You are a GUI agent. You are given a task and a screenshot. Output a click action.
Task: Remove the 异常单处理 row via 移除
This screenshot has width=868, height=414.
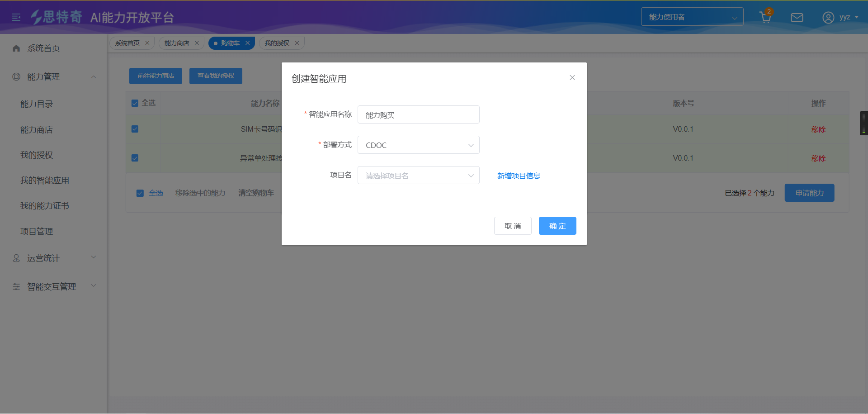(818, 158)
